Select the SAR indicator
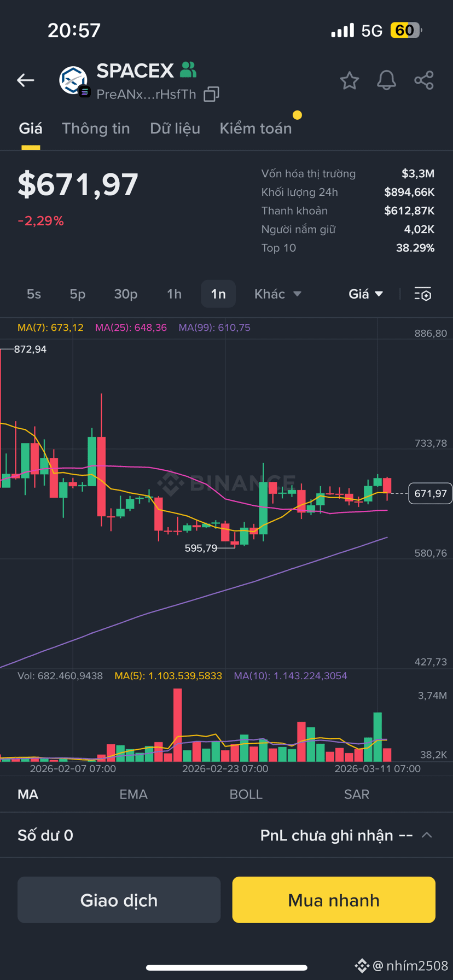453x980 pixels. pyautogui.click(x=357, y=795)
